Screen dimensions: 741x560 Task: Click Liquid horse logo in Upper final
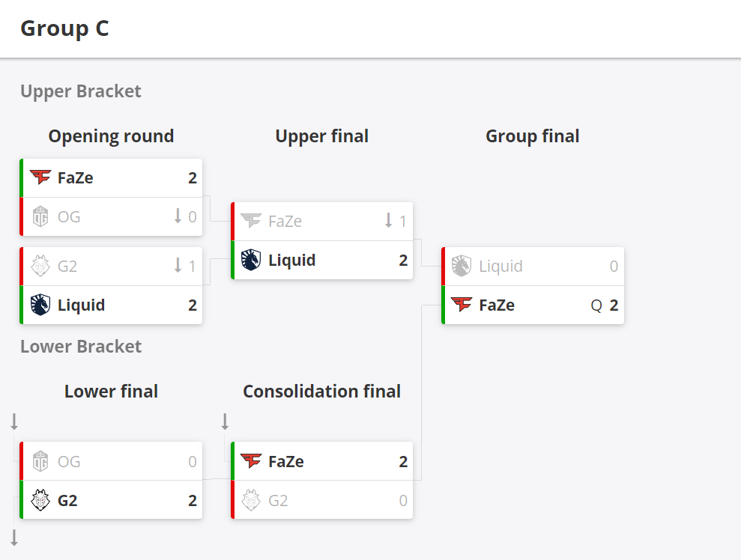(x=251, y=260)
